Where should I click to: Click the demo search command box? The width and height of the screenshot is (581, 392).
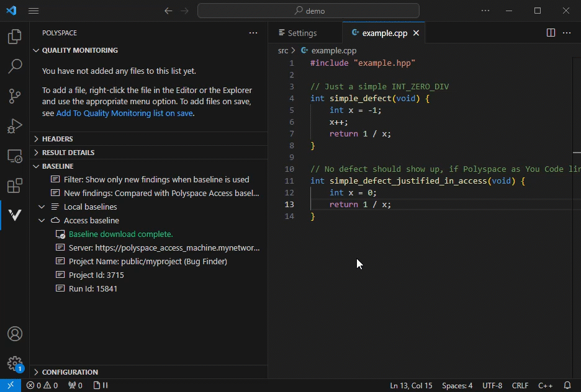tap(309, 11)
